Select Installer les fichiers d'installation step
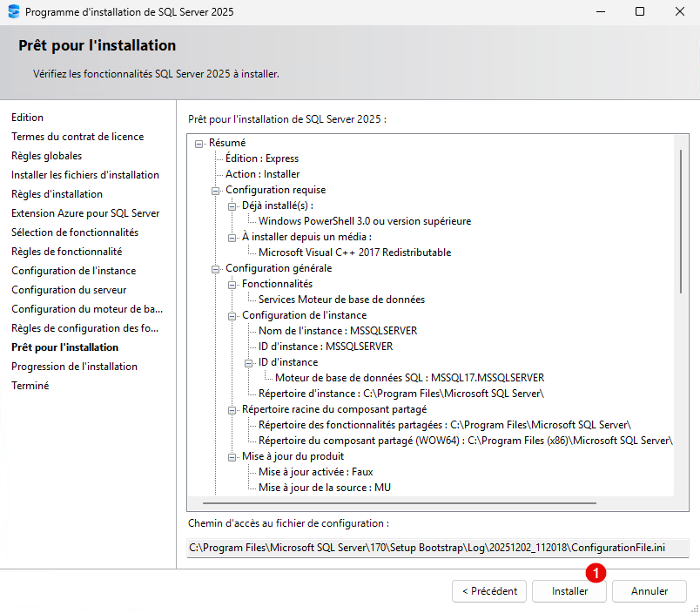Image resolution: width=700 pixels, height=613 pixels. (x=85, y=175)
